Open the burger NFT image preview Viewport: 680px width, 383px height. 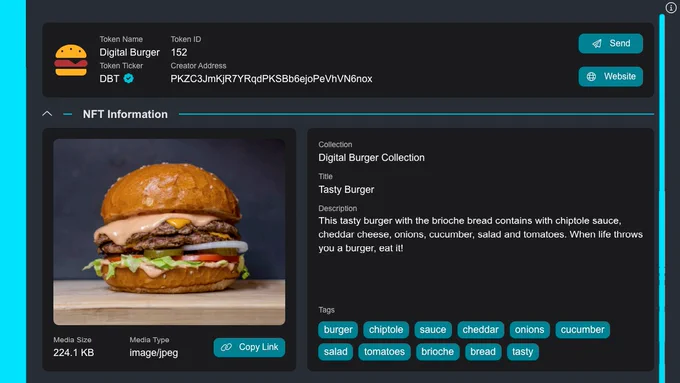click(x=169, y=232)
